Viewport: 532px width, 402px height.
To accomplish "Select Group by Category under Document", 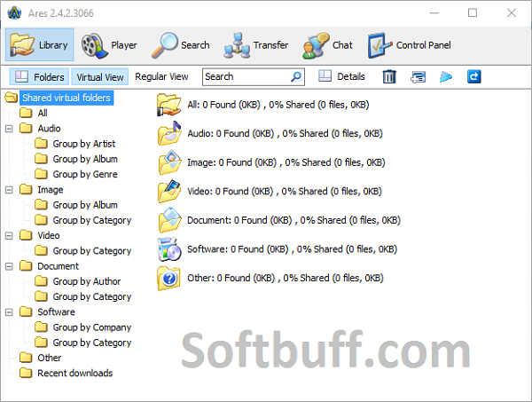I will (92, 296).
